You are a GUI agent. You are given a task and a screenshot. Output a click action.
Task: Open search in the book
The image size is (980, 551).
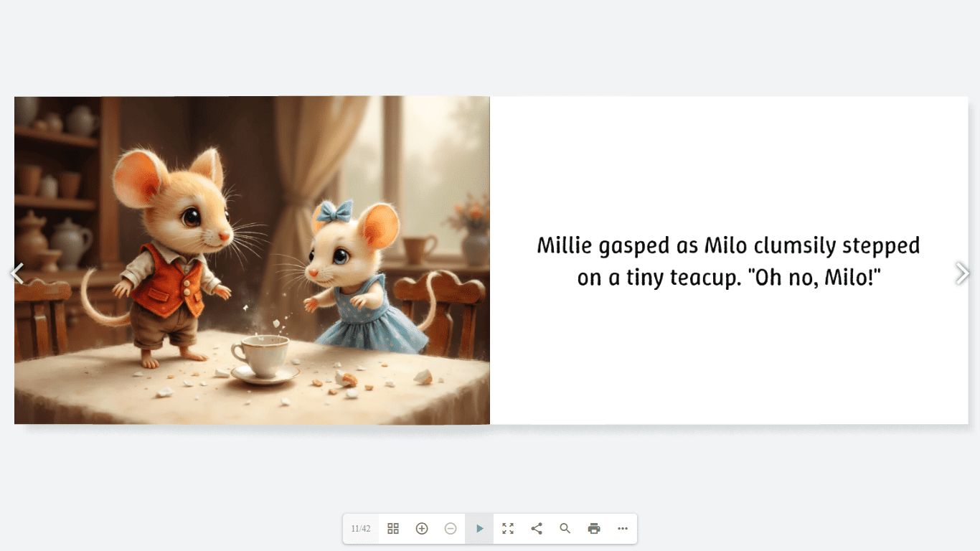tap(565, 529)
